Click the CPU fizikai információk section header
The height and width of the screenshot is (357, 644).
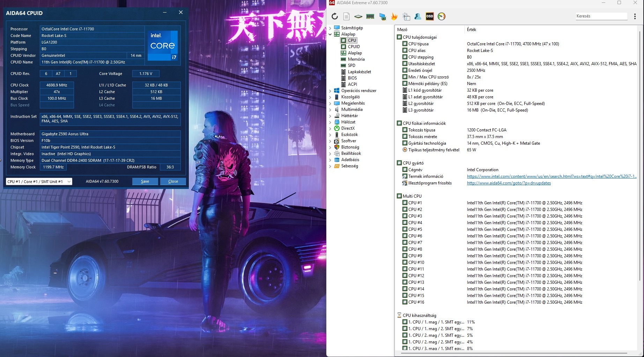(x=421, y=123)
